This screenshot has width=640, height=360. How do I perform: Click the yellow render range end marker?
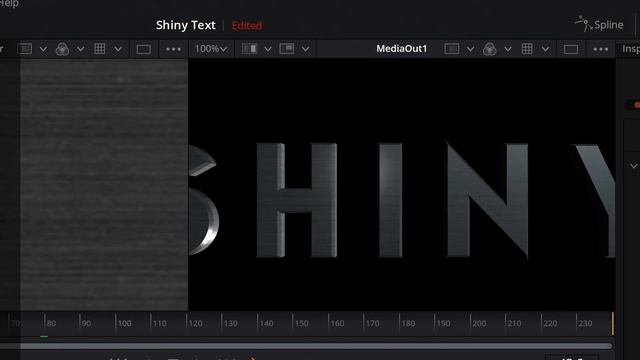(x=613, y=324)
